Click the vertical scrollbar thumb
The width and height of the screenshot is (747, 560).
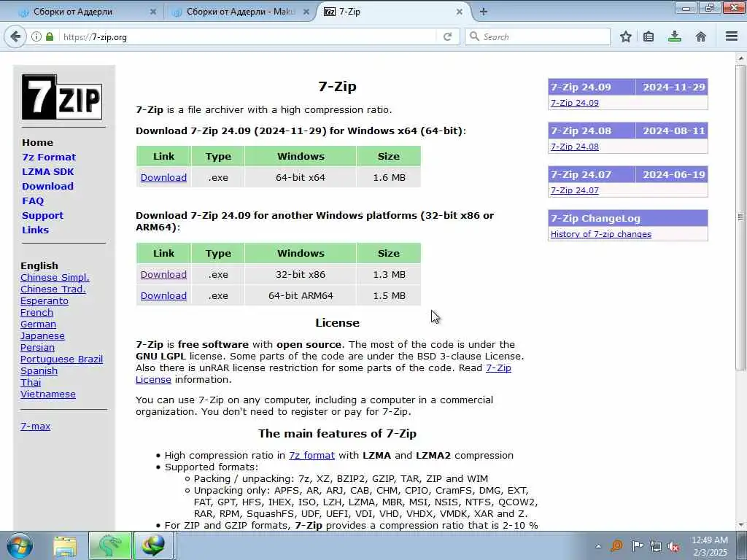[x=741, y=217]
